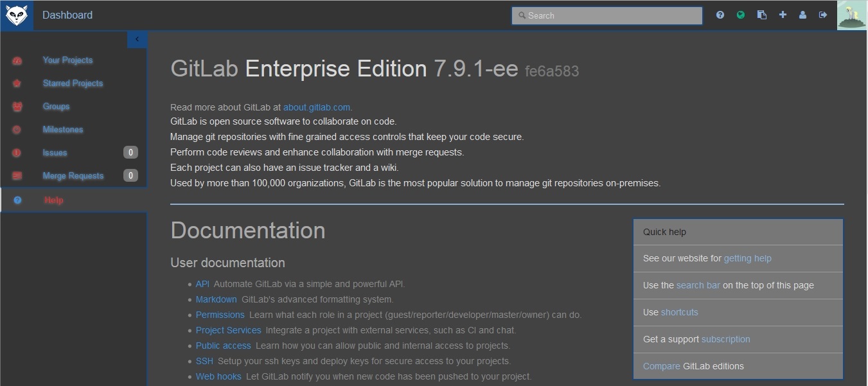The image size is (868, 386).
Task: Click the exclamation icon beside Issues
Action: click(17, 153)
